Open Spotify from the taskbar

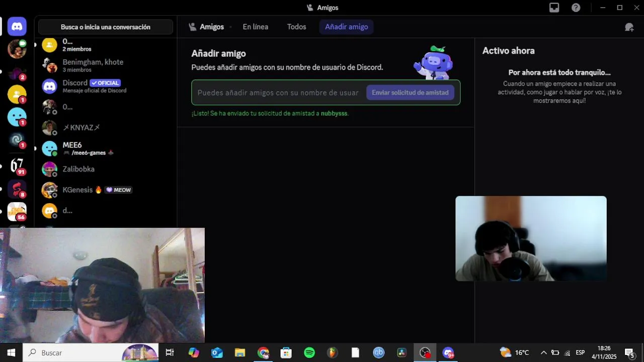(x=309, y=352)
